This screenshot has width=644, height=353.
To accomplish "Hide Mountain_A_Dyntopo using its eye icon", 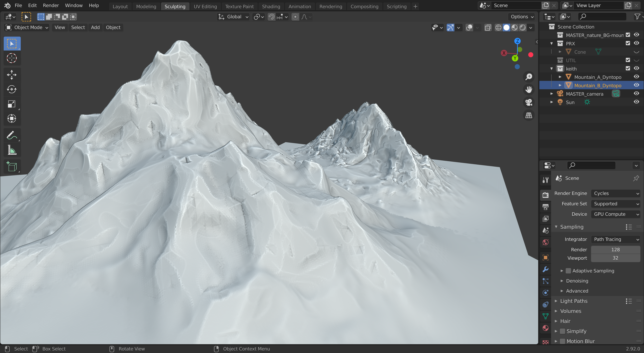I will click(636, 77).
